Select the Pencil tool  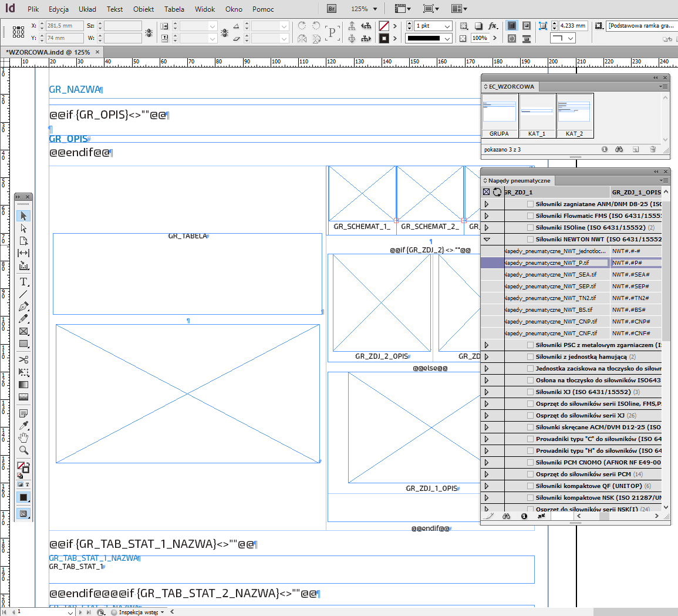(23, 319)
